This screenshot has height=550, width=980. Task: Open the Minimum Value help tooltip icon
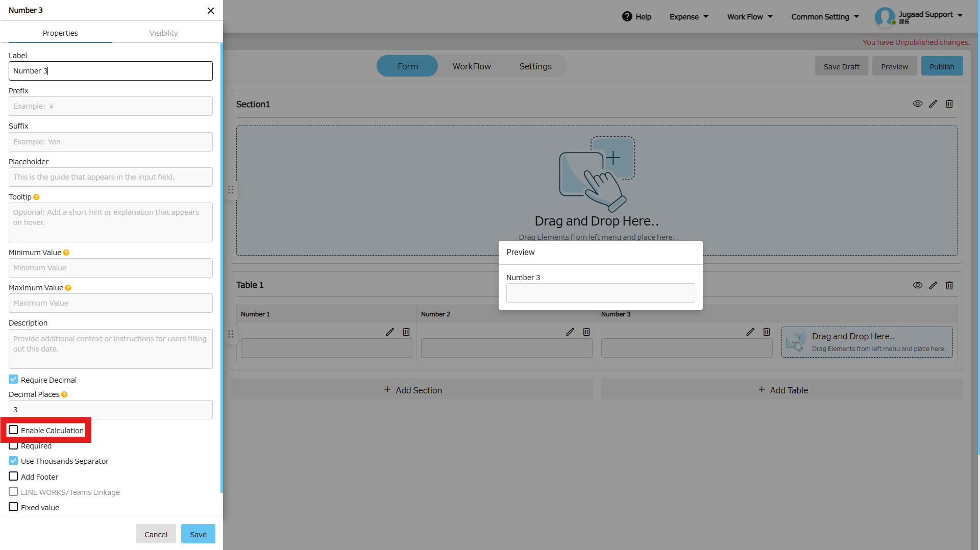[66, 253]
